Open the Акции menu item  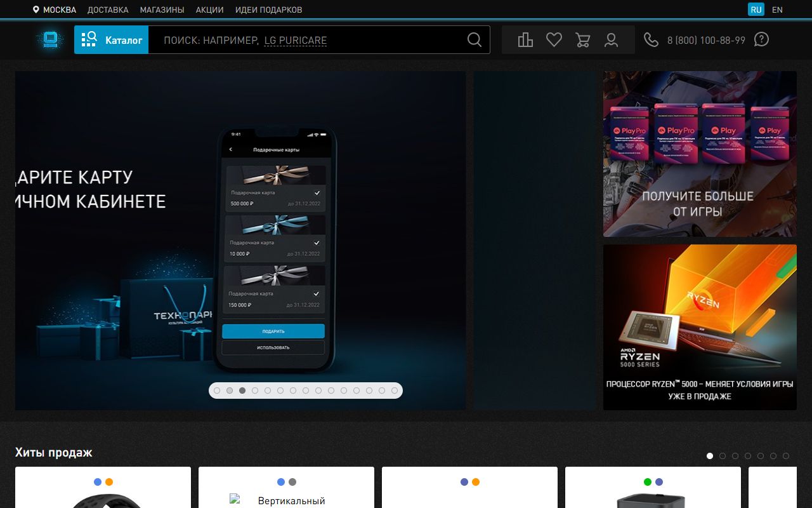click(x=209, y=10)
